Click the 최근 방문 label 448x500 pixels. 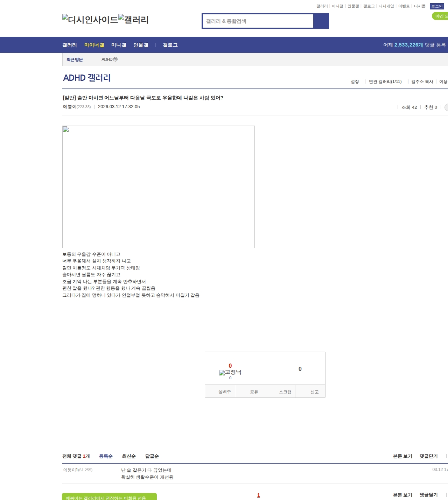click(75, 60)
